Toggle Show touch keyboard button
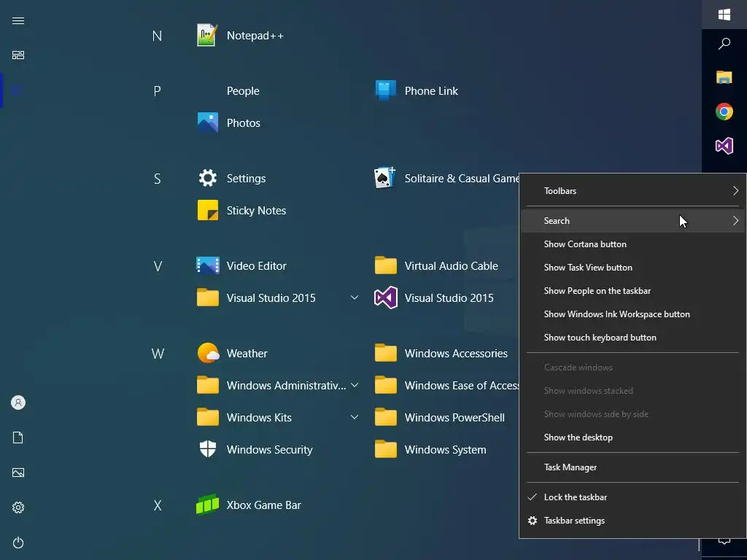 (x=632, y=338)
